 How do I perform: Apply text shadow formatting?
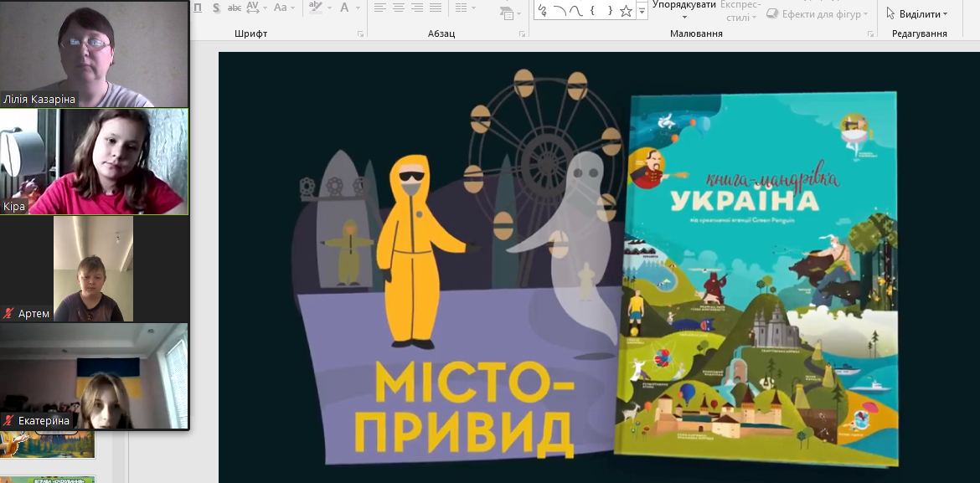216,8
